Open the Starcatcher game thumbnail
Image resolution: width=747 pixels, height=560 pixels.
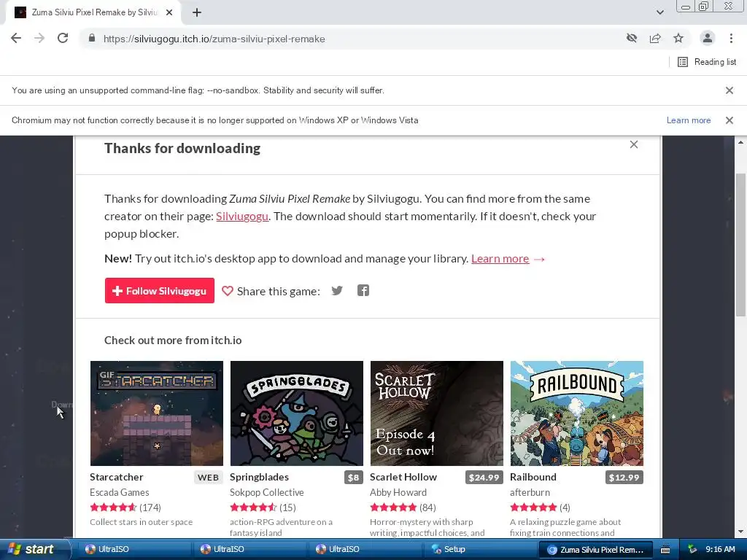click(x=157, y=413)
